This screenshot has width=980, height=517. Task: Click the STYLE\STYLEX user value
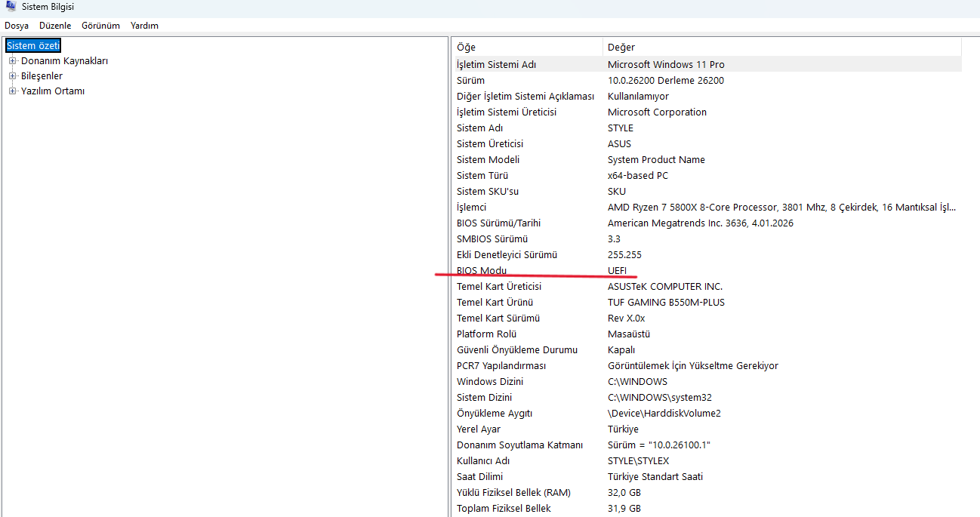[x=638, y=461]
